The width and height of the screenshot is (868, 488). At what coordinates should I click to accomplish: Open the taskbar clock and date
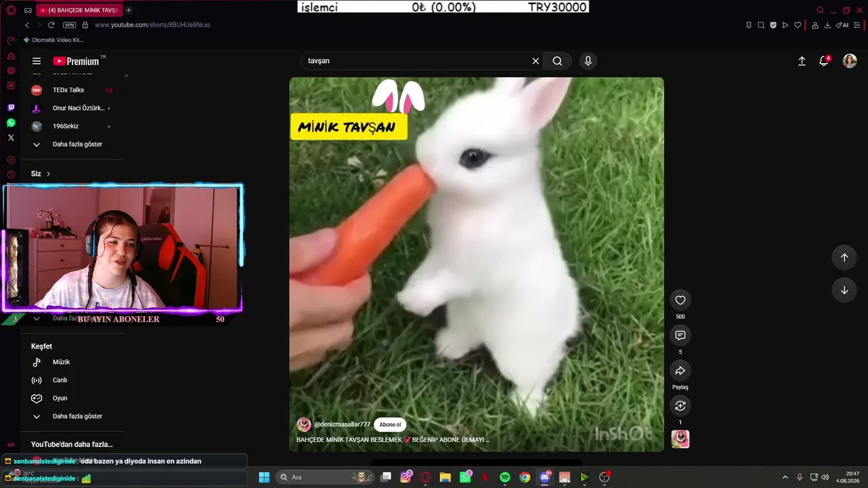[848, 477]
